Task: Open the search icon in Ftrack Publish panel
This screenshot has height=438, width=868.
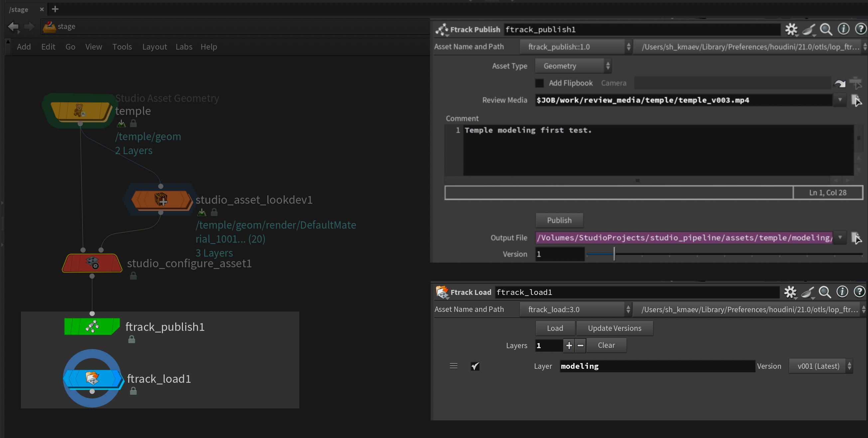Action: tap(826, 29)
